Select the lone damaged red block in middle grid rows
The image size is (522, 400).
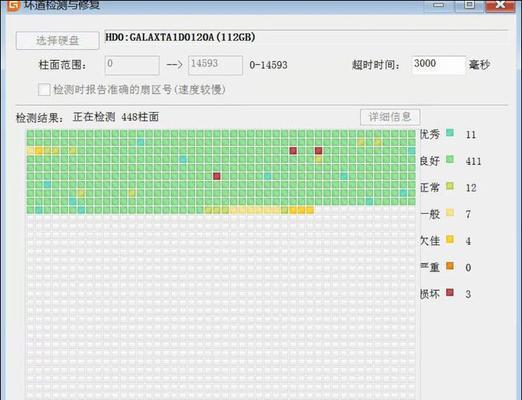pyautogui.click(x=217, y=176)
